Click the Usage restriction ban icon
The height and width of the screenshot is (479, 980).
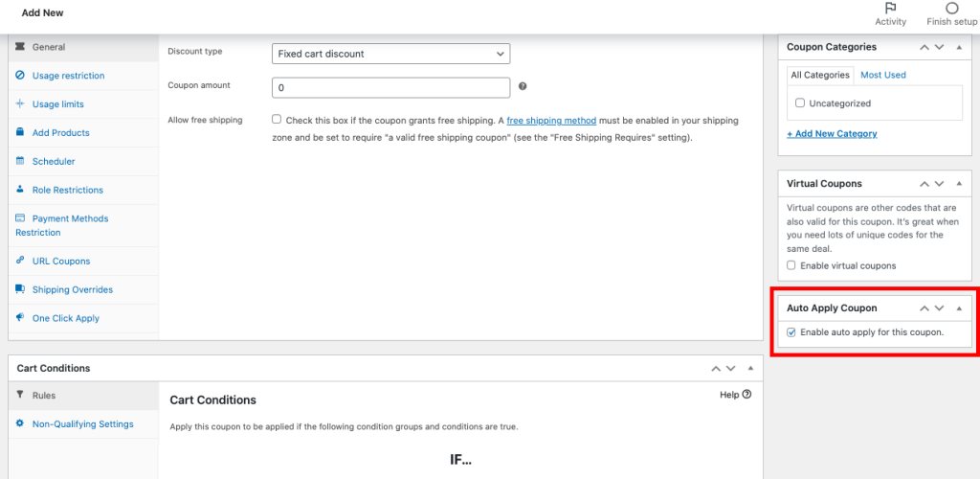pos(20,75)
